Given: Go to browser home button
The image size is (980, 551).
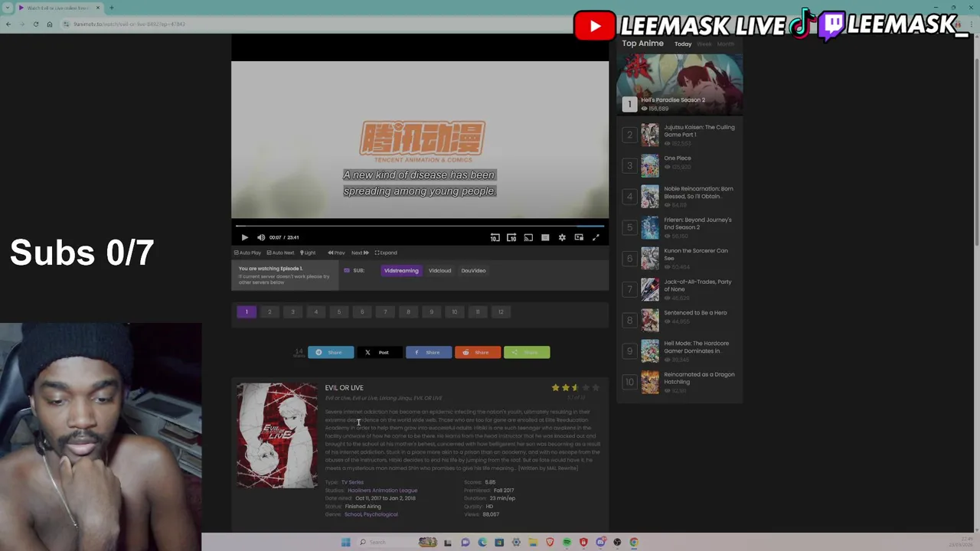Looking at the screenshot, I should pyautogui.click(x=49, y=24).
